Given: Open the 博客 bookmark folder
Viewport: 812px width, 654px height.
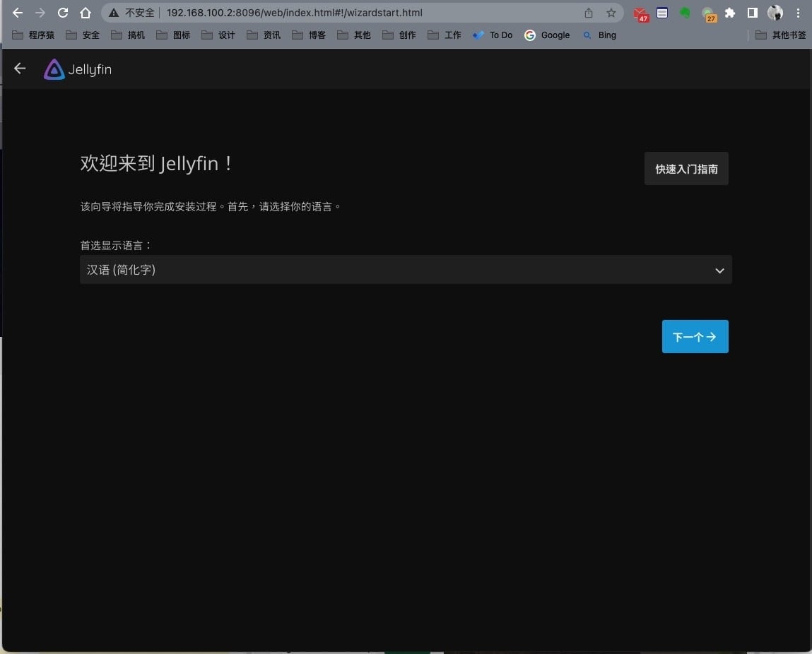Looking at the screenshot, I should pyautogui.click(x=309, y=35).
